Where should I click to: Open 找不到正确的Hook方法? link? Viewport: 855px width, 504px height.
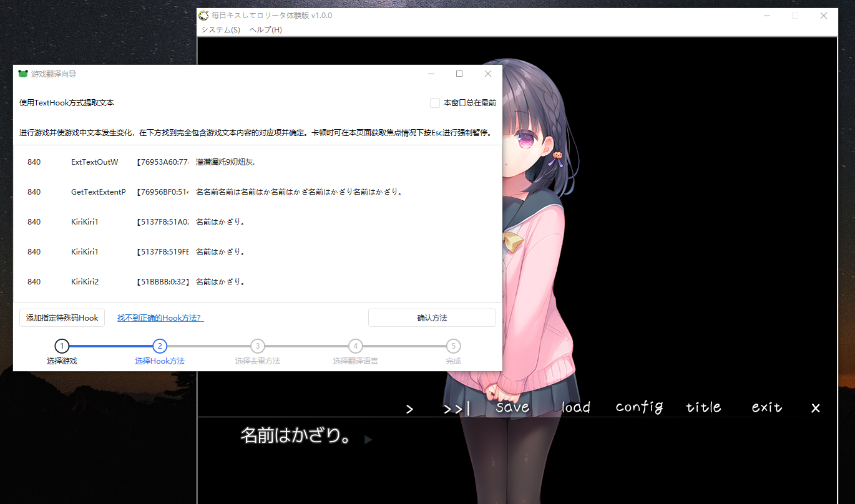point(160,317)
